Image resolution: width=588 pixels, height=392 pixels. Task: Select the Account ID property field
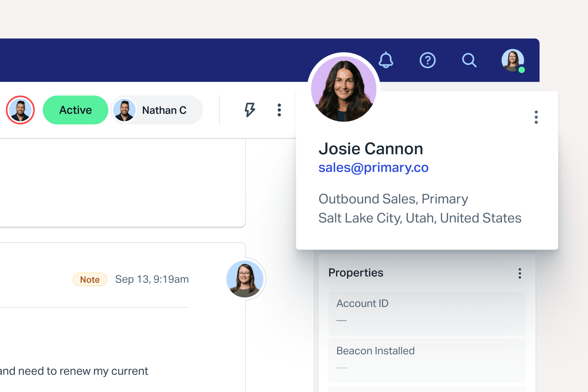[427, 313]
